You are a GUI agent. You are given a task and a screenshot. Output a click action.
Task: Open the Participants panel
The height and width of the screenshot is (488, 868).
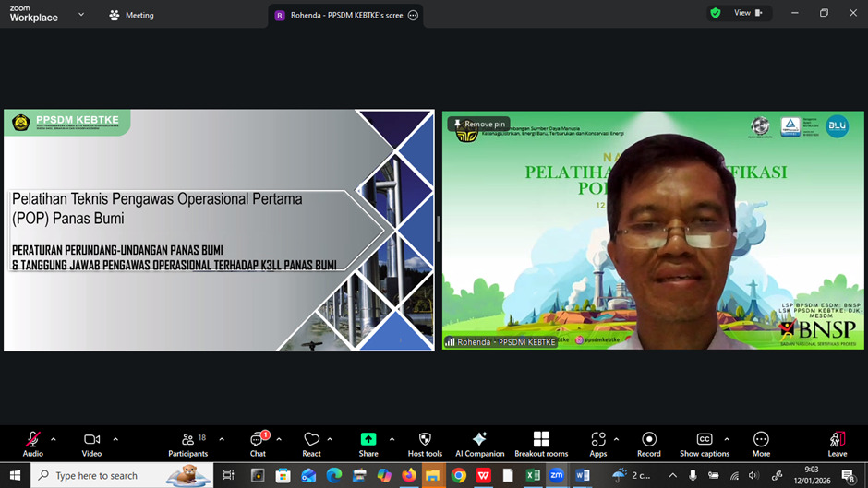(x=188, y=440)
